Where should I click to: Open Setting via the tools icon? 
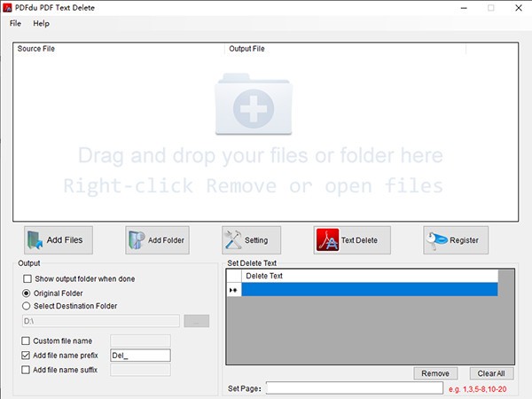point(252,240)
